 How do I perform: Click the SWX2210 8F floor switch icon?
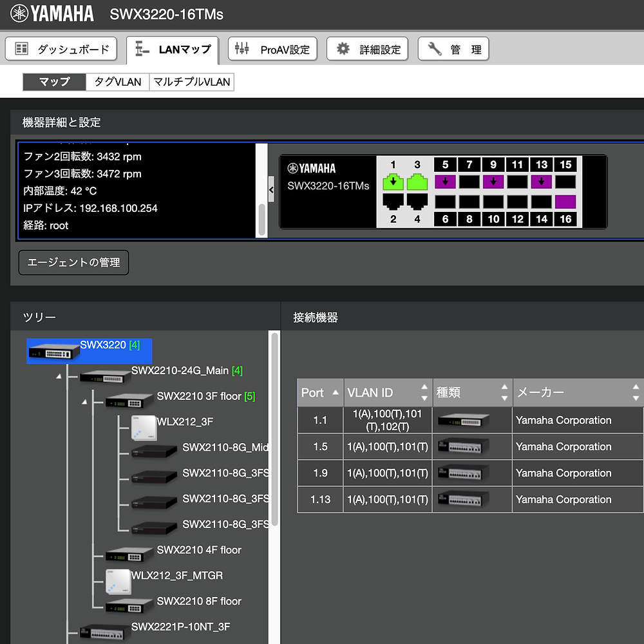tap(129, 606)
